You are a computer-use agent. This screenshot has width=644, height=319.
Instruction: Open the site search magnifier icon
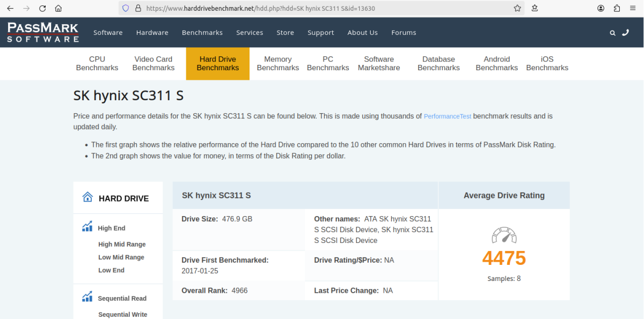pyautogui.click(x=612, y=33)
